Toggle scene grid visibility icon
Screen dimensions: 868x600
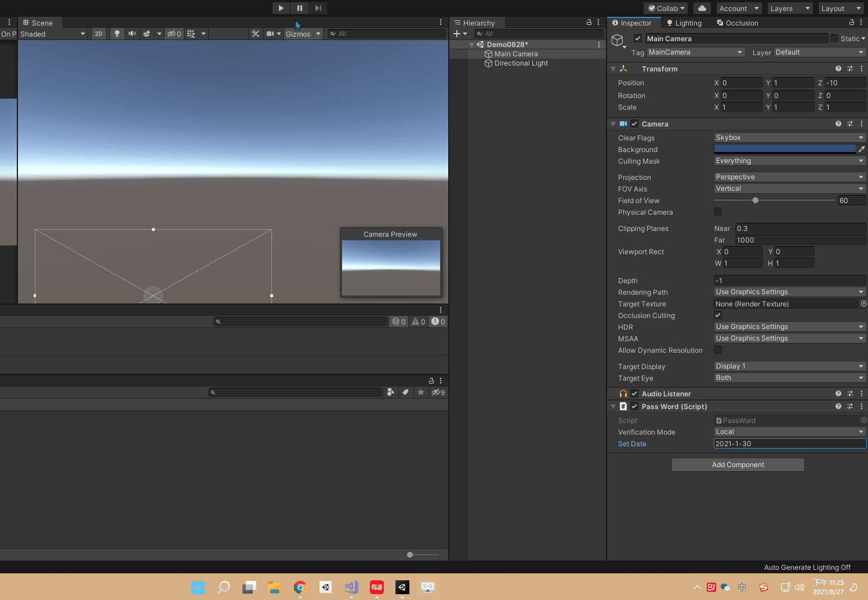click(191, 34)
